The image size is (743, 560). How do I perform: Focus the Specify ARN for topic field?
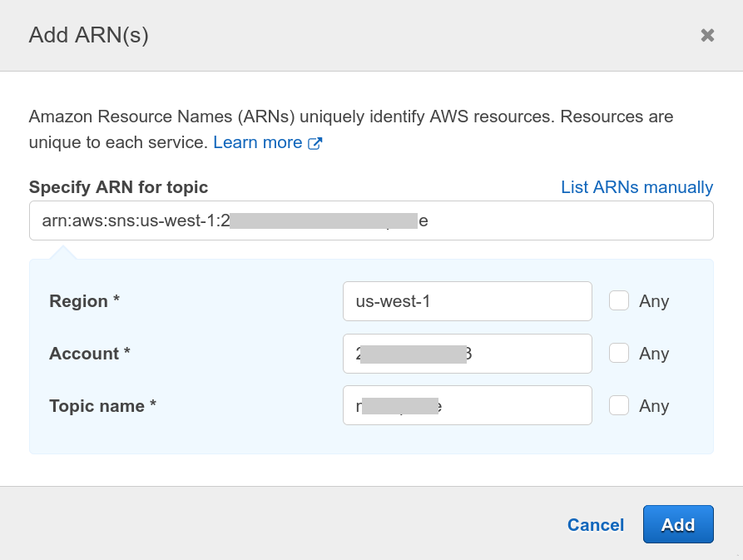coord(371,221)
